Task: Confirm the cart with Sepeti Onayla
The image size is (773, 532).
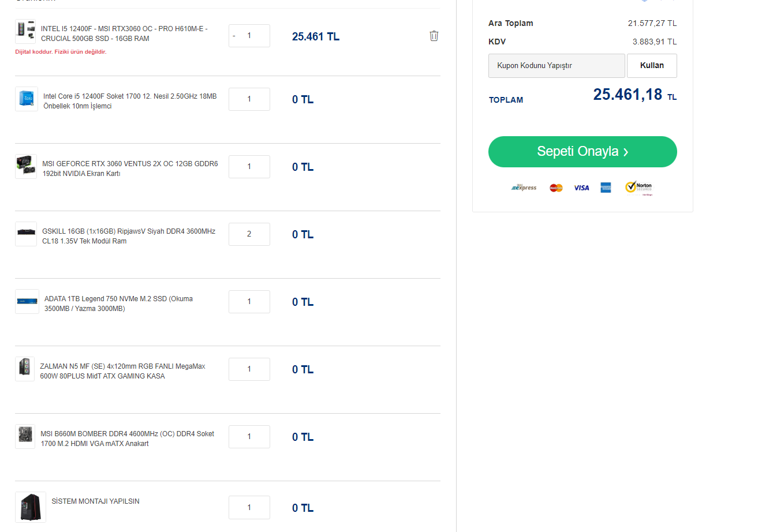Action: [582, 152]
